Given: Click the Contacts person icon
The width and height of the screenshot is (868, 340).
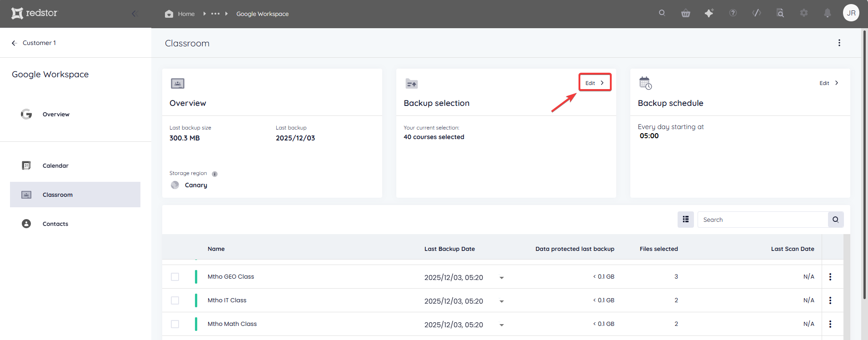Looking at the screenshot, I should [x=26, y=224].
